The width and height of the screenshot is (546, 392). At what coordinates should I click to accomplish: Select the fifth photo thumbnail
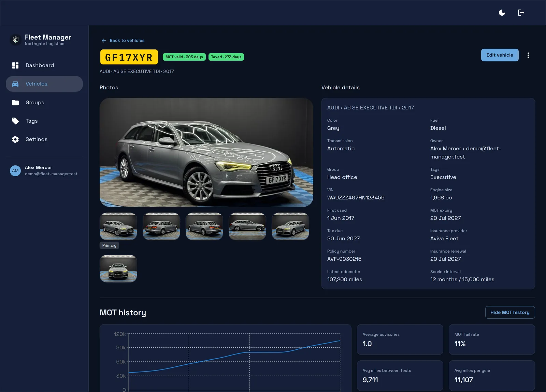[x=290, y=226]
